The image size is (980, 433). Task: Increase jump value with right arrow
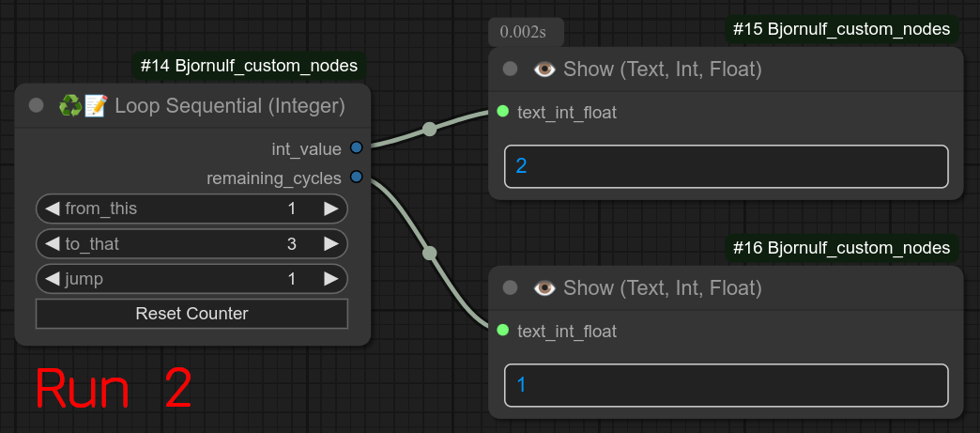point(331,279)
